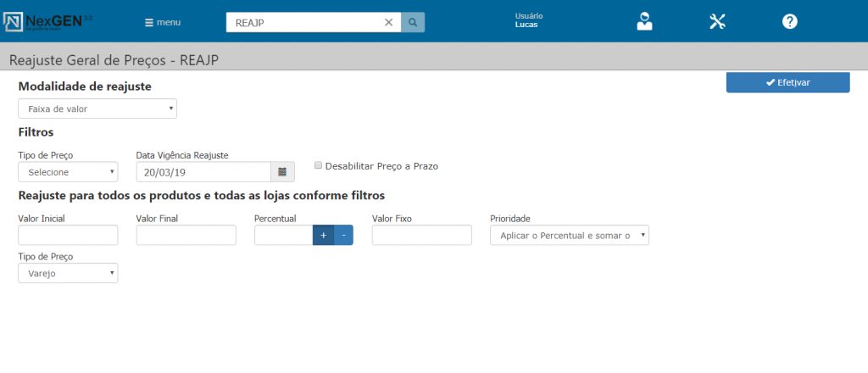868x373 pixels.
Task: Enable Desabilitar Preço a Prazo checkbox
Action: [x=318, y=166]
